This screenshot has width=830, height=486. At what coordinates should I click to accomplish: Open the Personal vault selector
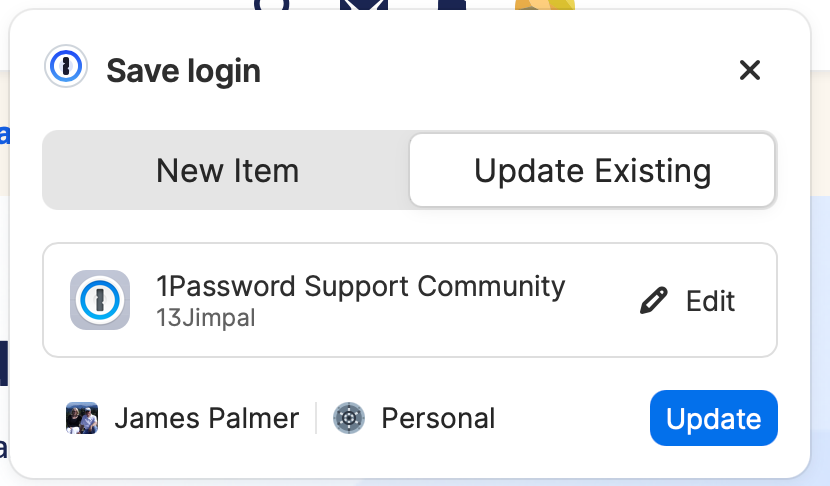tap(437, 418)
